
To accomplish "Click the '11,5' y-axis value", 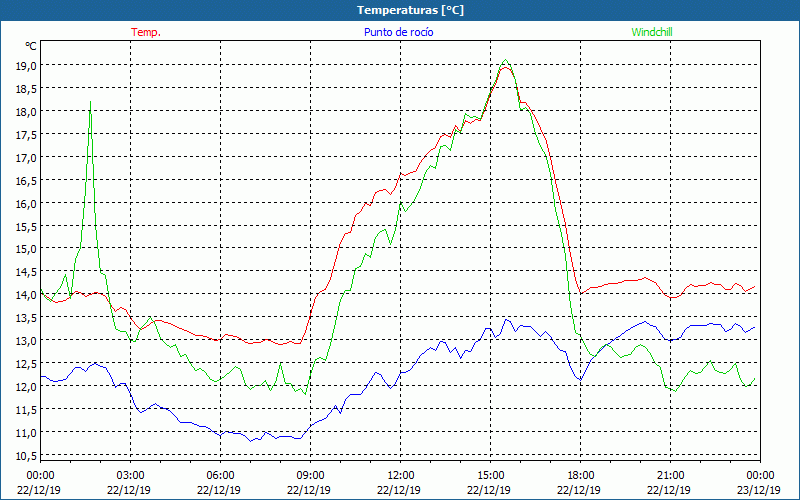I will coord(26,409).
